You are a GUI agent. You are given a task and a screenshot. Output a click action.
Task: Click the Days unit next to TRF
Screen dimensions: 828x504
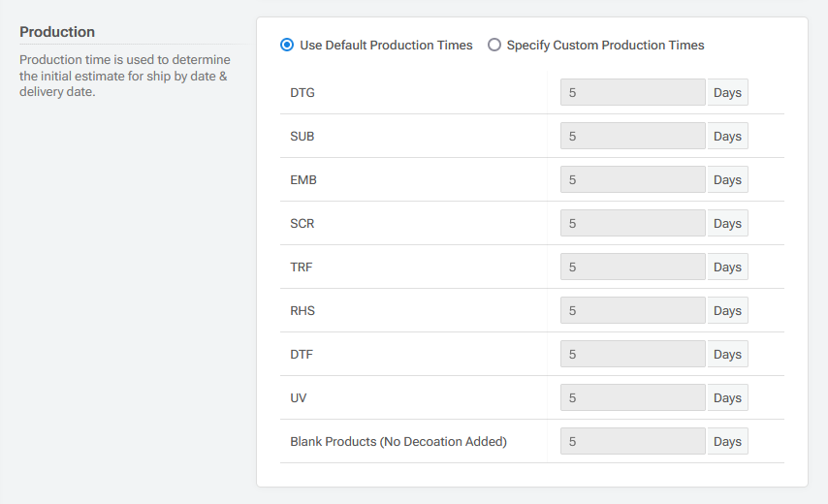pos(728,268)
